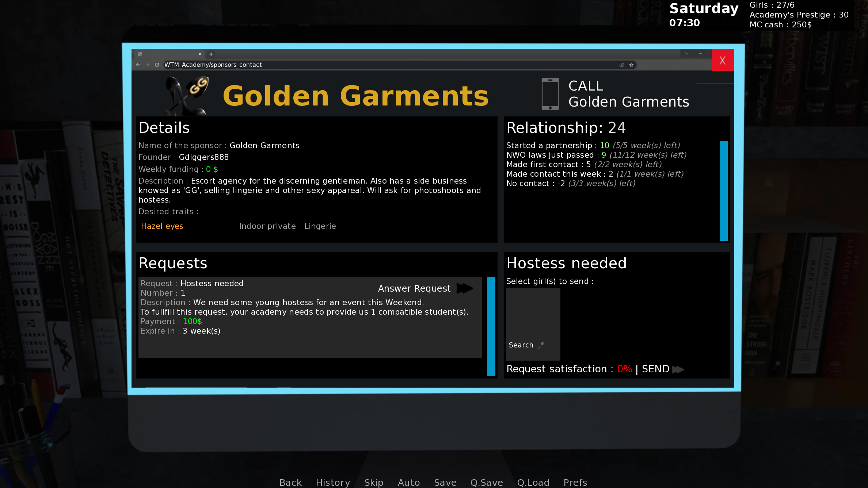Click the arrow icon next to SEND
Screen dimensions: 868x488
point(678,369)
